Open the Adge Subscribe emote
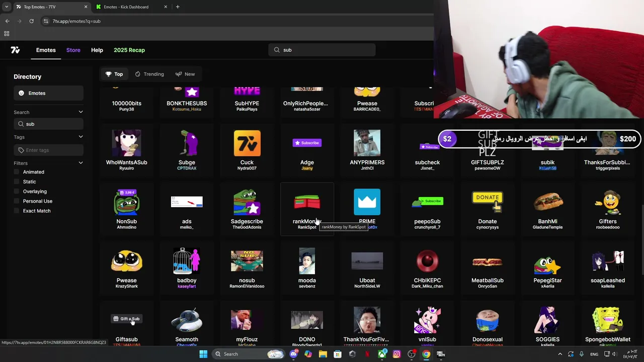The height and width of the screenshot is (362, 644). pos(307,150)
